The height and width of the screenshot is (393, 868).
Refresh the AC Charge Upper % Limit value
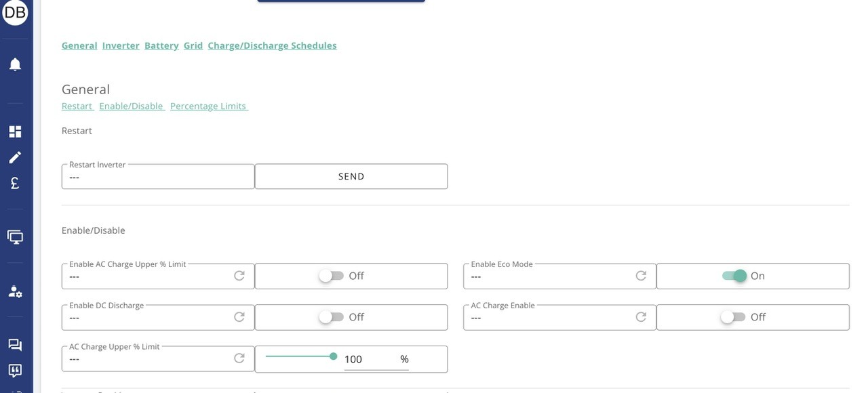(239, 358)
